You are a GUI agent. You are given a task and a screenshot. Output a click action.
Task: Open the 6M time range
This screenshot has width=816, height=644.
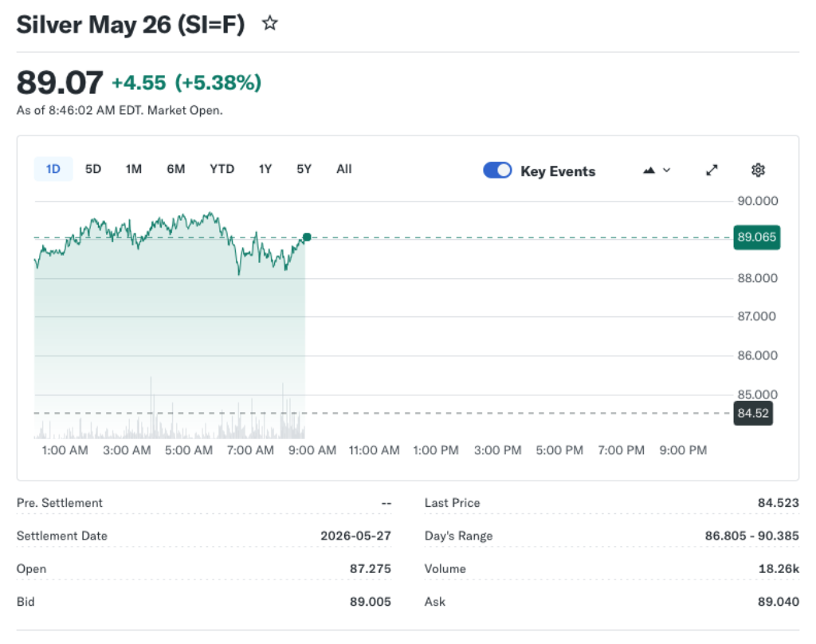pos(175,169)
